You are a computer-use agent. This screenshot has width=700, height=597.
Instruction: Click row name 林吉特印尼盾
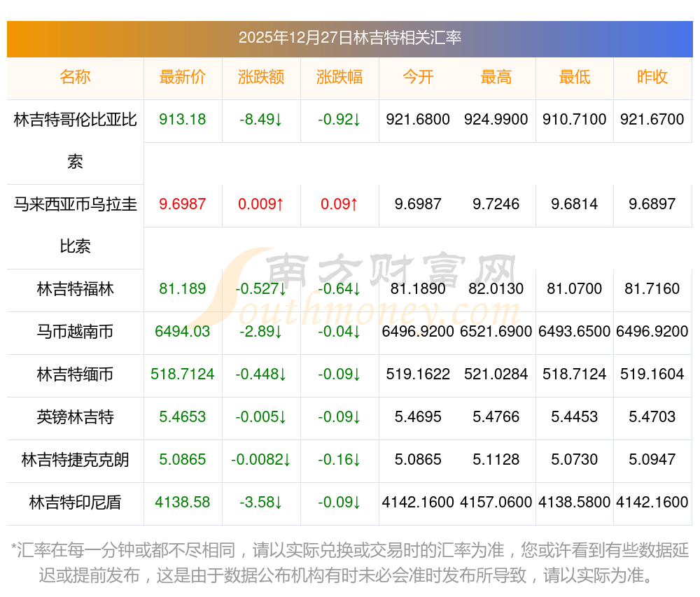(x=75, y=503)
